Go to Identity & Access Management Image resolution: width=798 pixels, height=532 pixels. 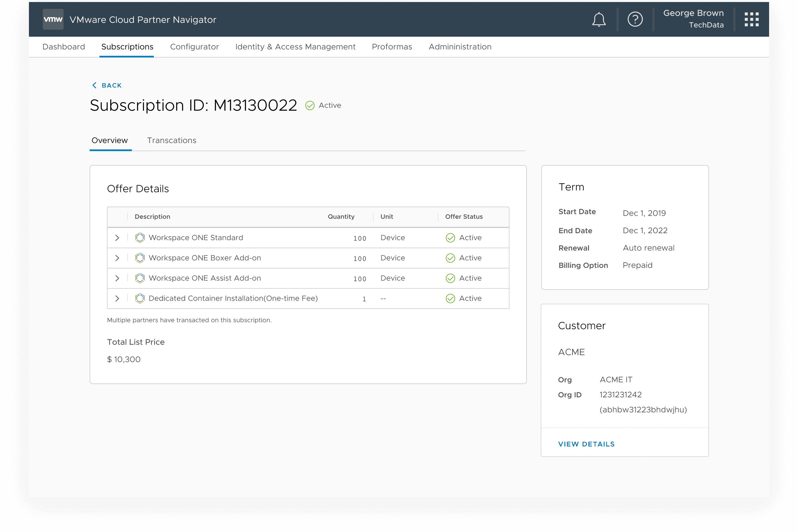coord(295,47)
